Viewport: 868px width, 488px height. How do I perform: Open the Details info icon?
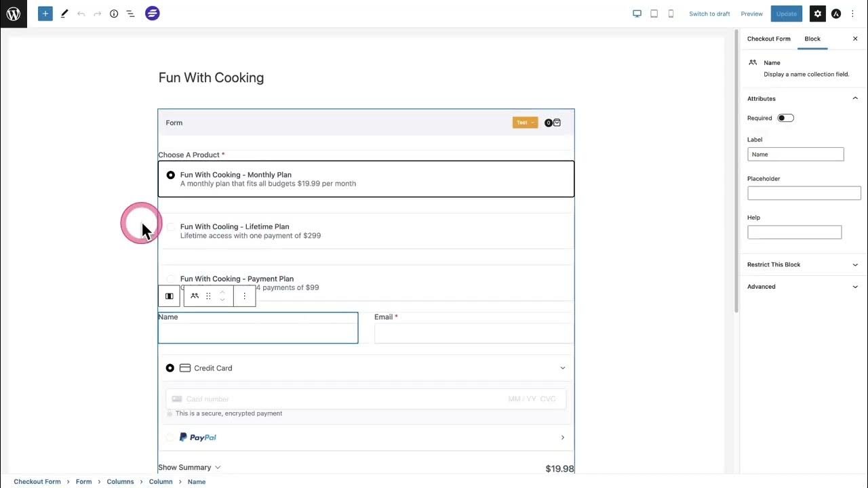(114, 14)
